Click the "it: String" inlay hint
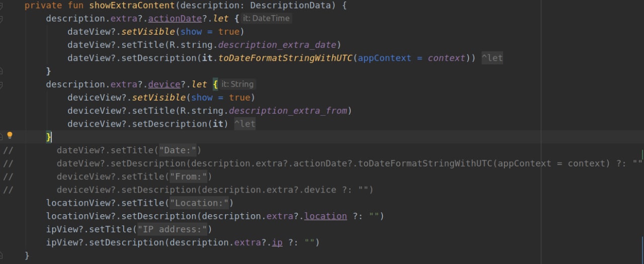 point(237,84)
